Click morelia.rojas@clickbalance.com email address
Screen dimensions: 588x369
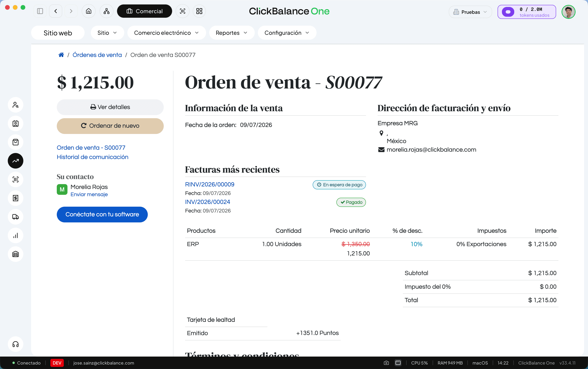click(x=431, y=150)
